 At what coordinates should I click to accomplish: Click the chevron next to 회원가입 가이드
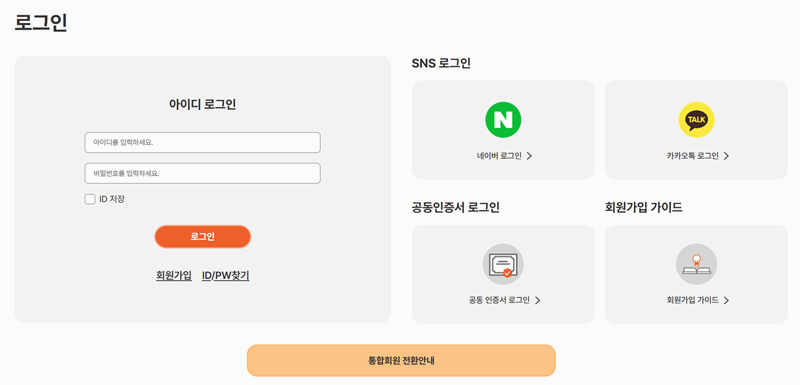[726, 300]
